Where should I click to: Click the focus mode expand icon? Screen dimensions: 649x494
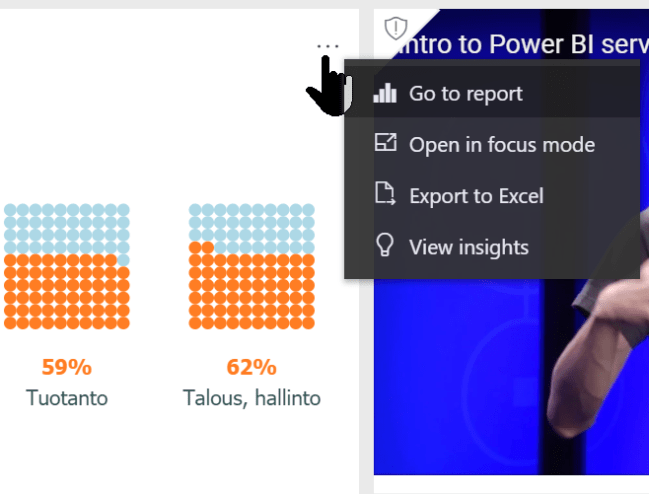click(385, 144)
